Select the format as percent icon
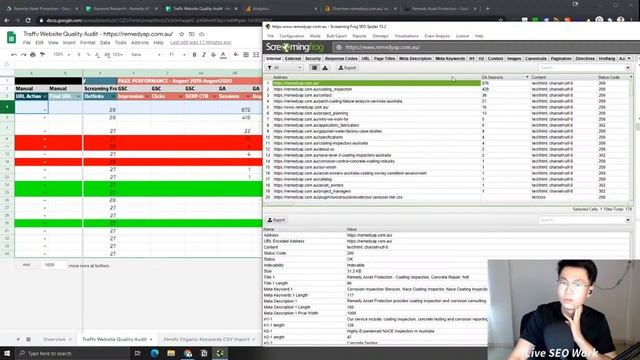 [x=88, y=55]
